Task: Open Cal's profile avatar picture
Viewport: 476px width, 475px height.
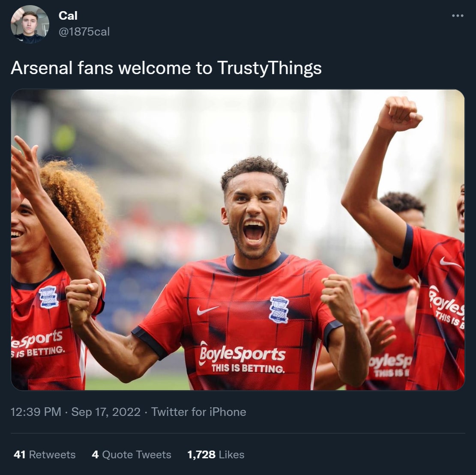Action: click(x=30, y=24)
